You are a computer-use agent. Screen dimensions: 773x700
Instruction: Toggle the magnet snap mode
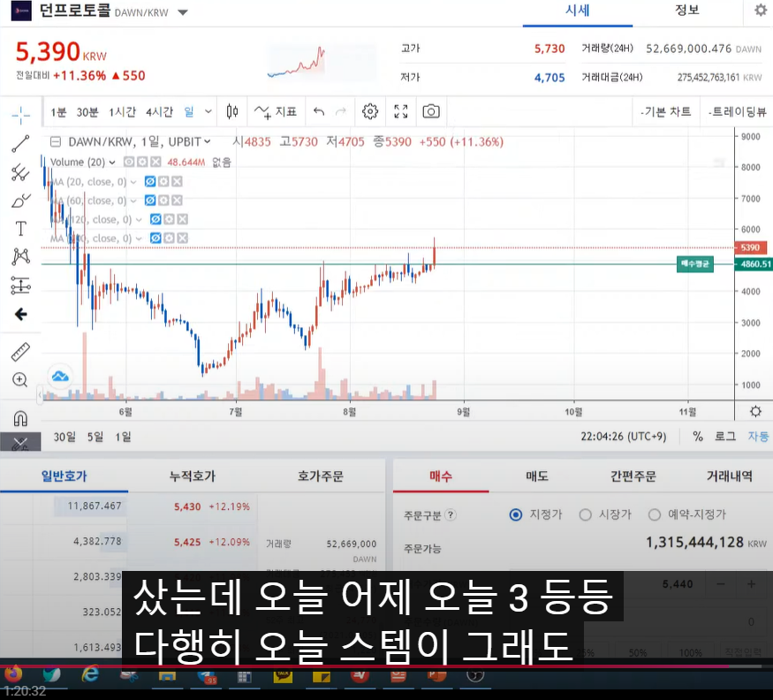click(x=20, y=418)
